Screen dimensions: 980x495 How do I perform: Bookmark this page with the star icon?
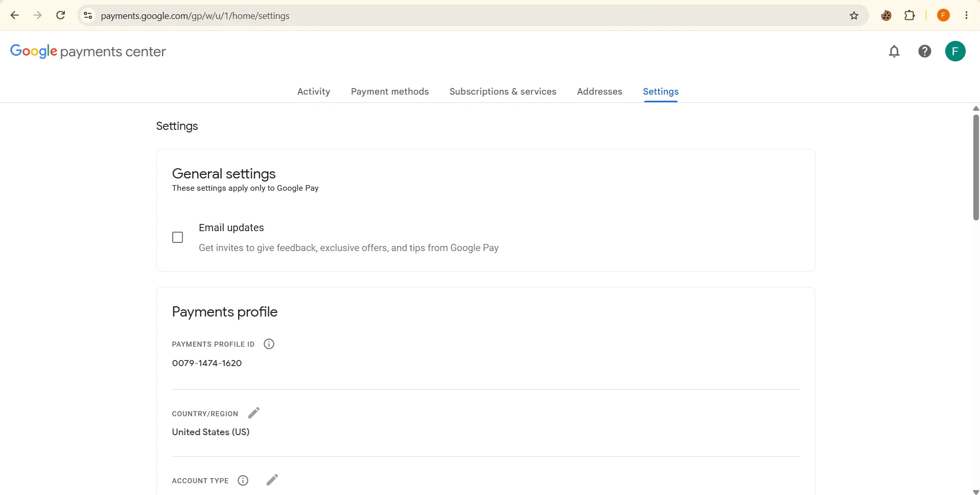[854, 16]
